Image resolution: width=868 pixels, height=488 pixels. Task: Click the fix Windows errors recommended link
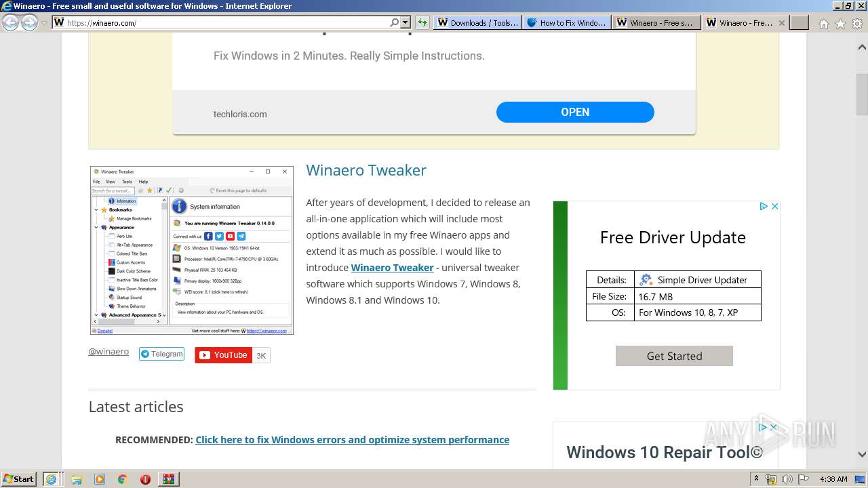pyautogui.click(x=352, y=440)
